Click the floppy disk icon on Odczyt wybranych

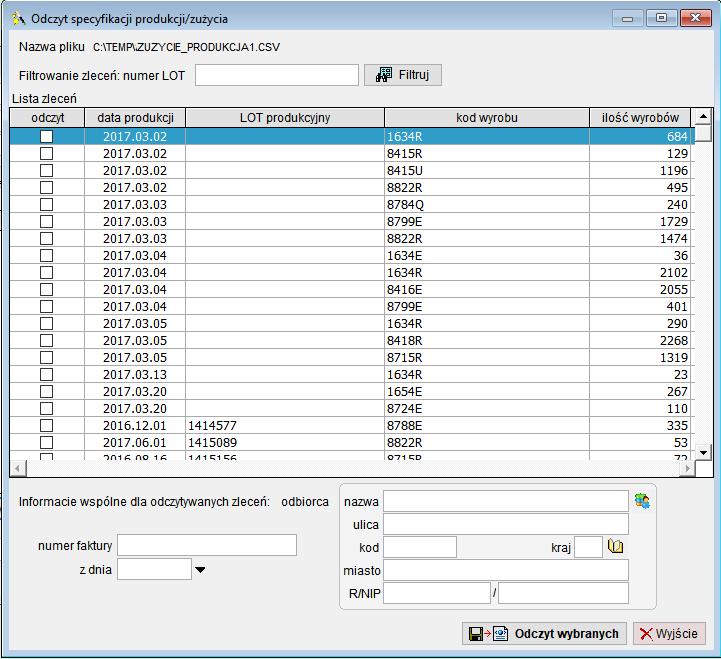coord(475,634)
